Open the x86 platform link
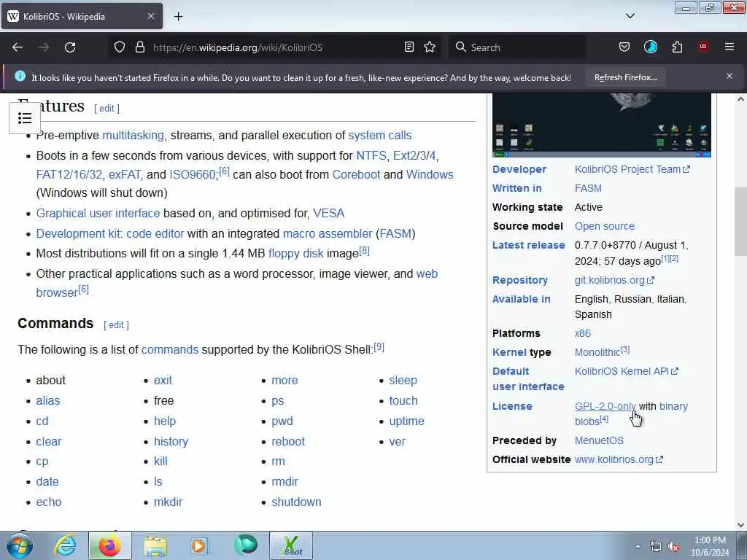747x560 pixels. (x=583, y=333)
